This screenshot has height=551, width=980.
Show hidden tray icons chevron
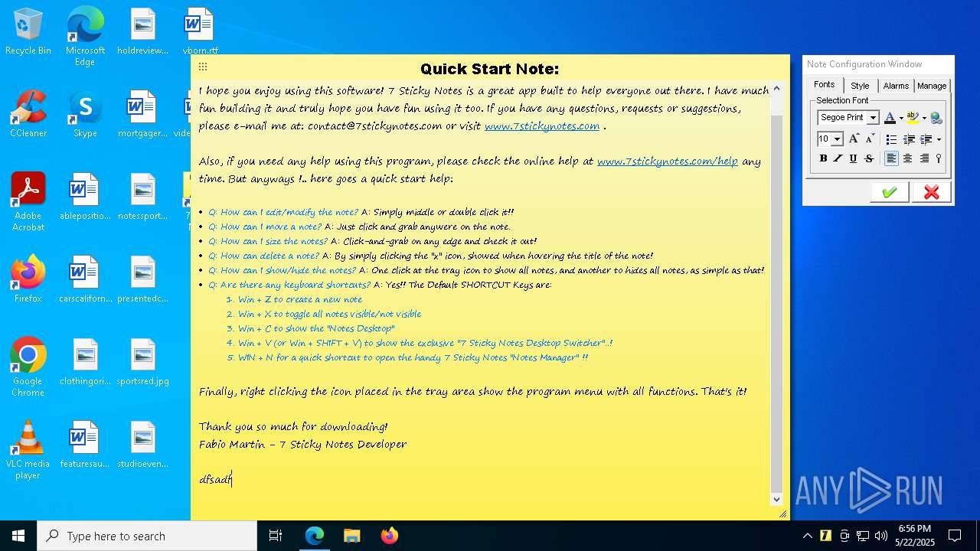807,536
